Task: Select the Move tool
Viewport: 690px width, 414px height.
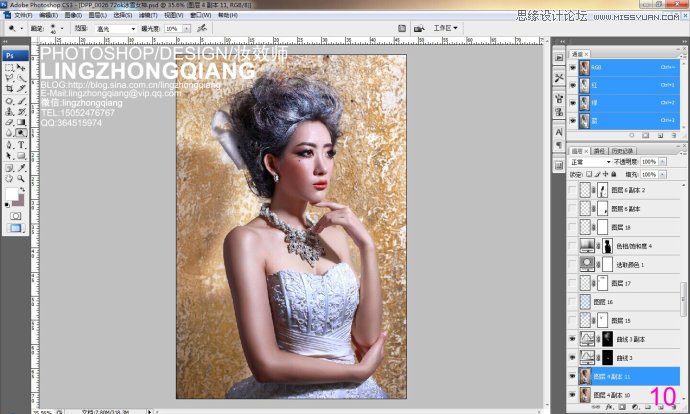Action: (21, 68)
